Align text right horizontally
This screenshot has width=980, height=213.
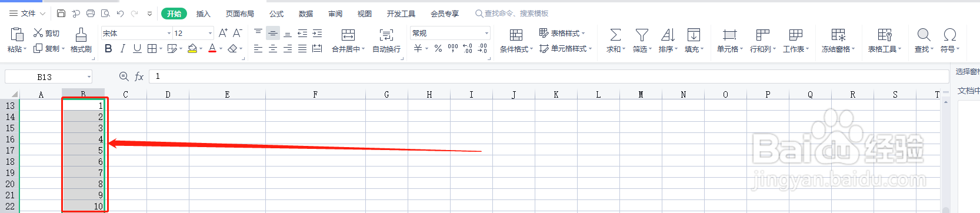(288, 48)
